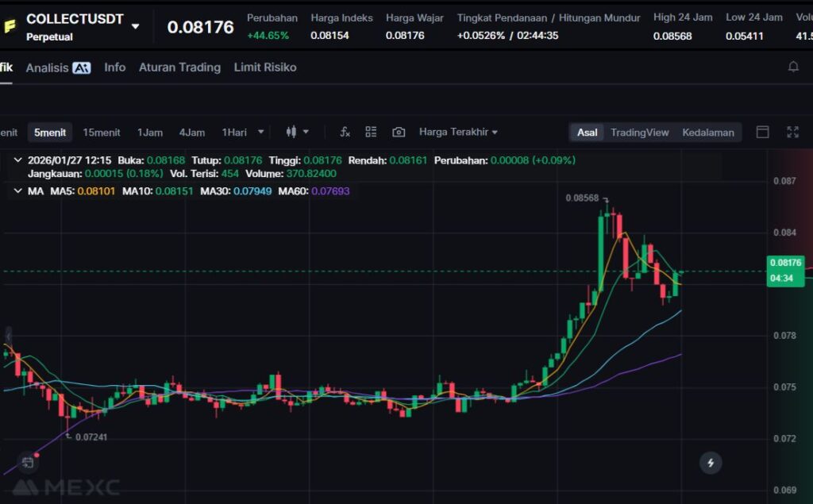
Task: Open the COLLECTUSDT pair selector dropdown
Action: 135,26
